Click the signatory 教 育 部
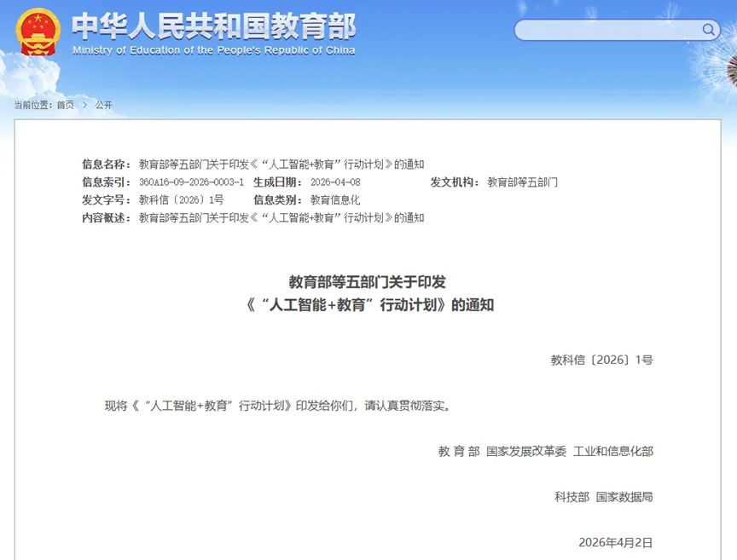Image resolution: width=737 pixels, height=560 pixels. point(459,452)
